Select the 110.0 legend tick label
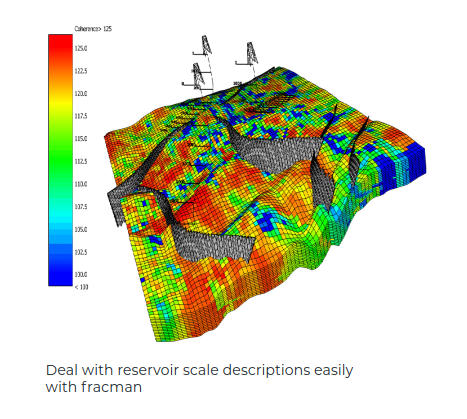The height and width of the screenshot is (419, 467). tap(81, 184)
